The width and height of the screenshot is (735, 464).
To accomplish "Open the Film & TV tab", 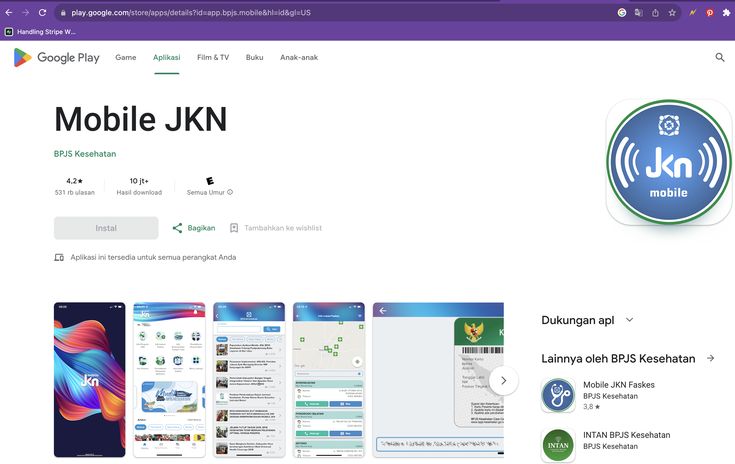I will click(213, 58).
